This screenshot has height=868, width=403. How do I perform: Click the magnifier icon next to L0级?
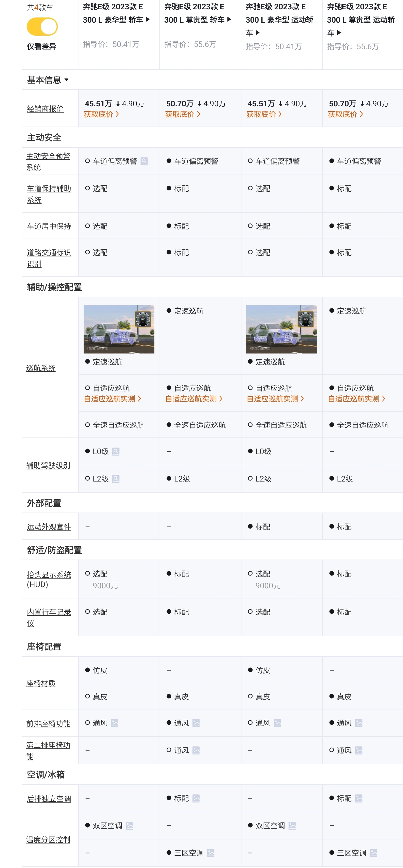(x=116, y=451)
